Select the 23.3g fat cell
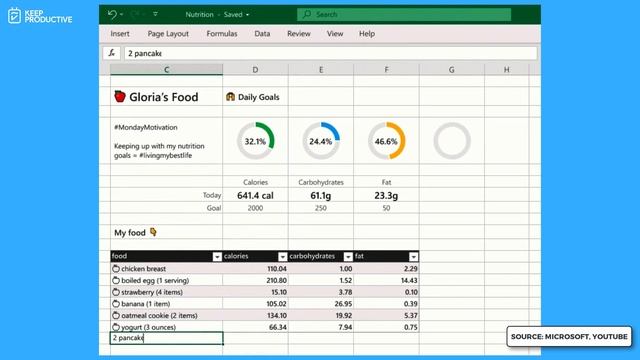Screen dimensions: 640x360 pos(386,196)
